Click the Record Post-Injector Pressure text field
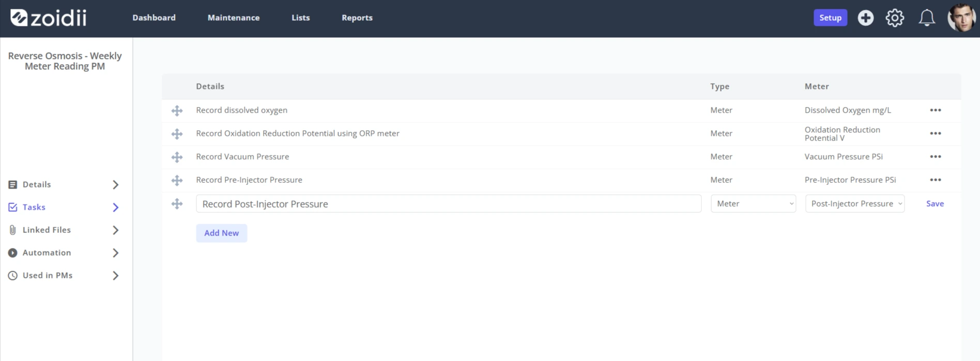Viewport: 980px width, 361px height. (x=449, y=203)
